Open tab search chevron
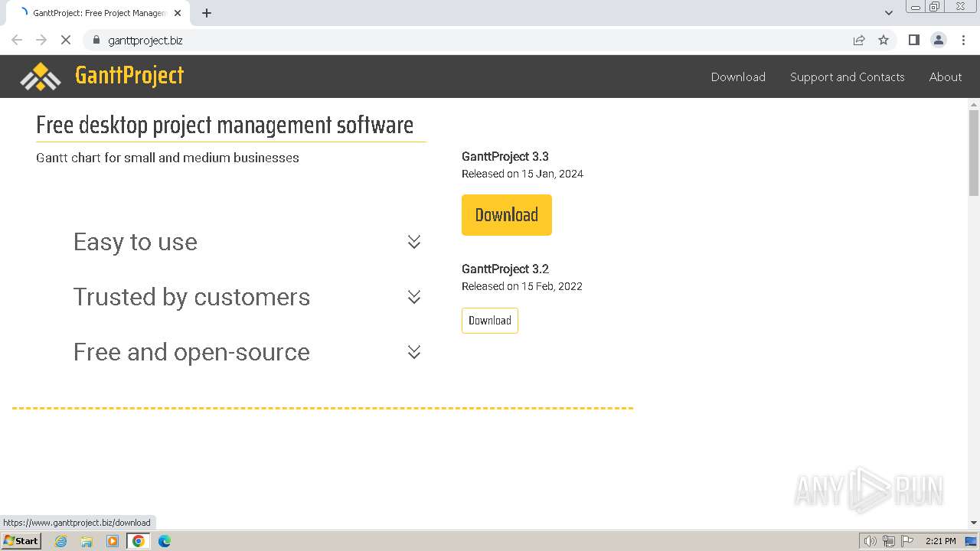This screenshot has width=980, height=551. 888,13
